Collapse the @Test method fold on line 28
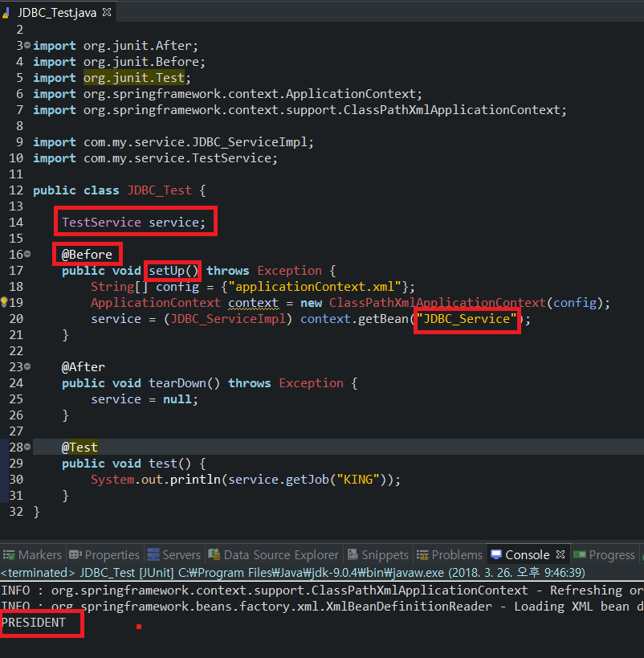This screenshot has height=658, width=644. click(27, 447)
